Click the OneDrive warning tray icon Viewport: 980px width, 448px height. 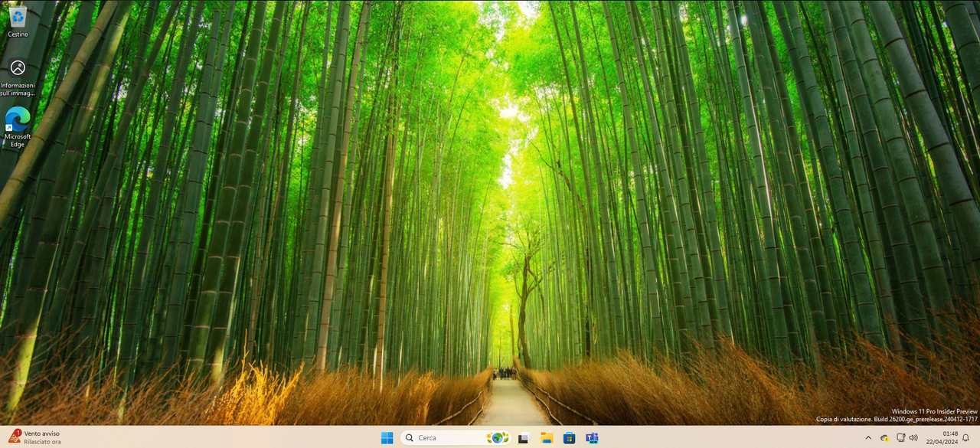pos(885,438)
